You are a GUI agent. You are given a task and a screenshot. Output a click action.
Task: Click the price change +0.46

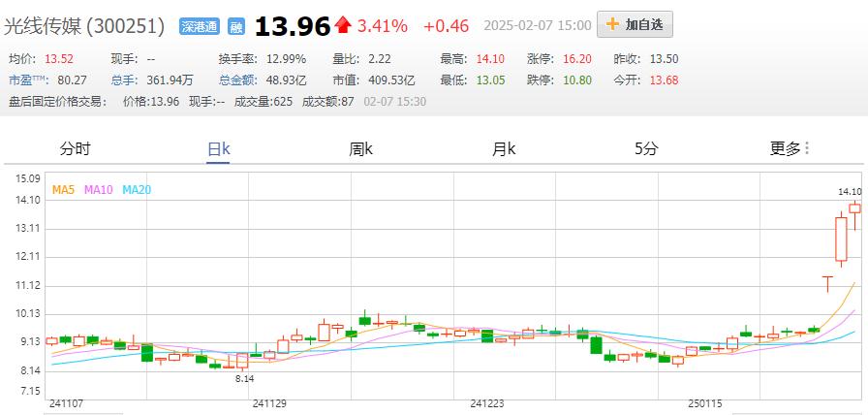coord(446,25)
